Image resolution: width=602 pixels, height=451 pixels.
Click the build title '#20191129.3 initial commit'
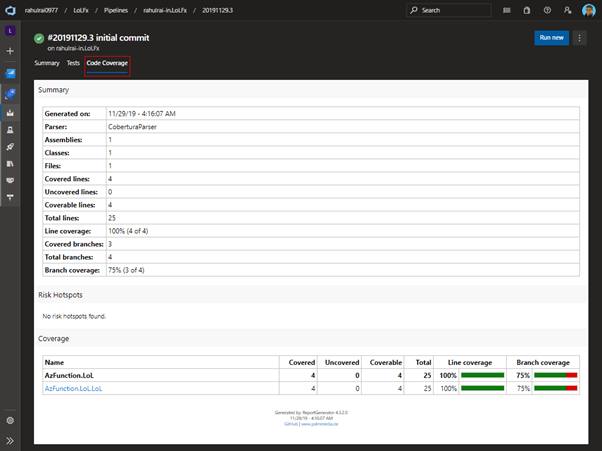(98, 38)
